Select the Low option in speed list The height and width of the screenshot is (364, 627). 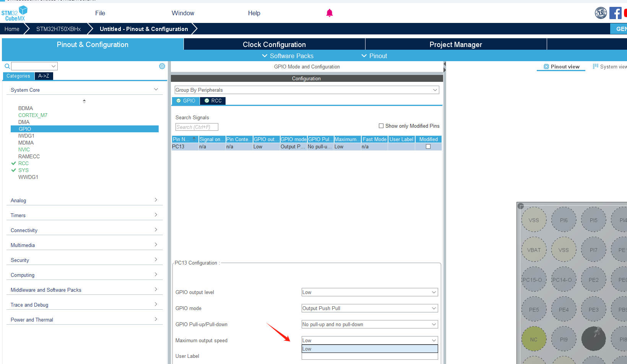pyautogui.click(x=370, y=349)
